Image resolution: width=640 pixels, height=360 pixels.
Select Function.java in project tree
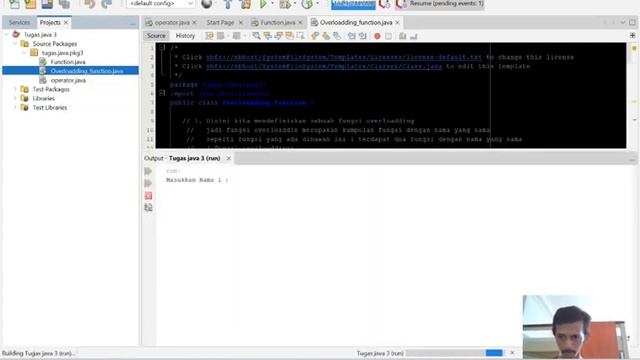click(x=68, y=62)
